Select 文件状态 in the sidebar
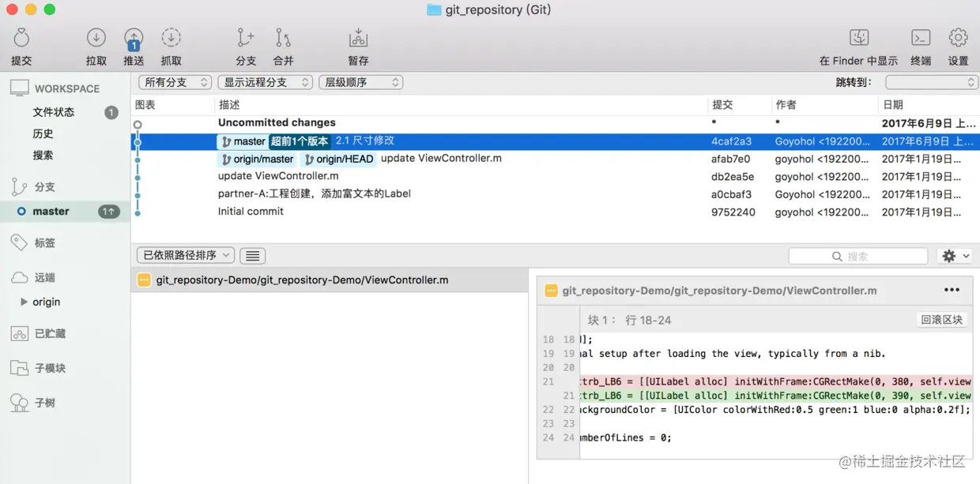Screen dimensions: 980x484 (x=54, y=112)
